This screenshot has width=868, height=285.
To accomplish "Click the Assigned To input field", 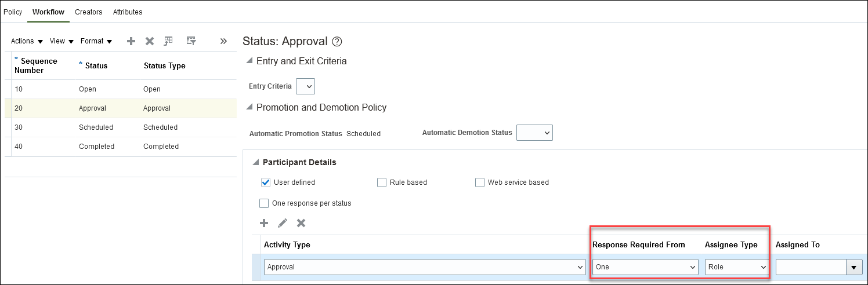I will 811,267.
